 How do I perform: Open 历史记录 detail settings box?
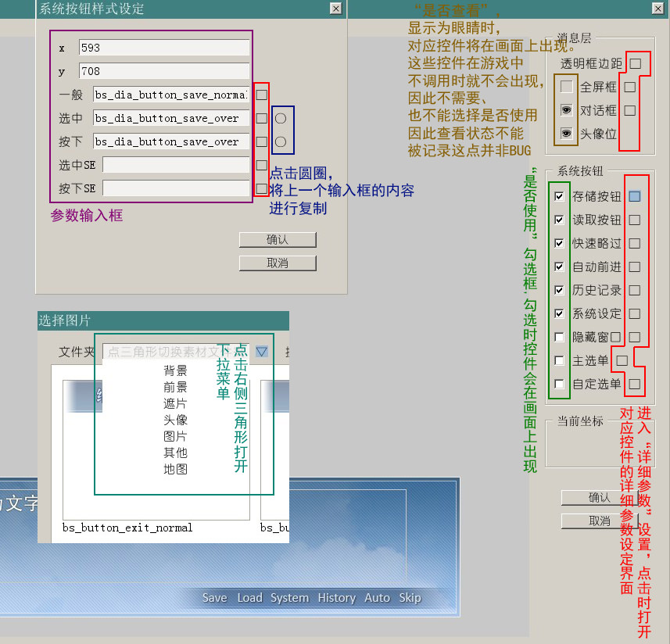coord(635,290)
